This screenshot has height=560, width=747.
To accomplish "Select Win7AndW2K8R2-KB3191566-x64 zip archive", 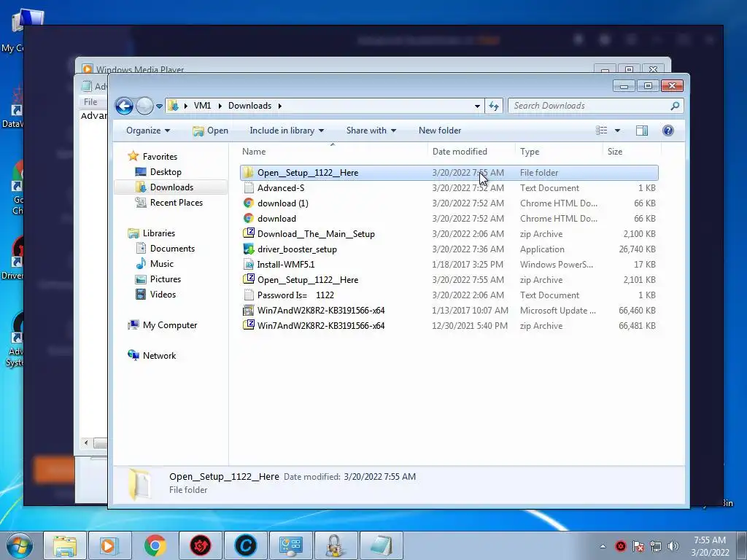I will coord(449,326).
